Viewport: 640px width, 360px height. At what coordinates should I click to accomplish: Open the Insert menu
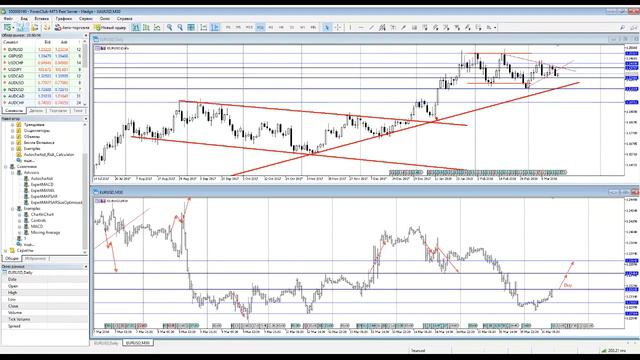[41, 18]
